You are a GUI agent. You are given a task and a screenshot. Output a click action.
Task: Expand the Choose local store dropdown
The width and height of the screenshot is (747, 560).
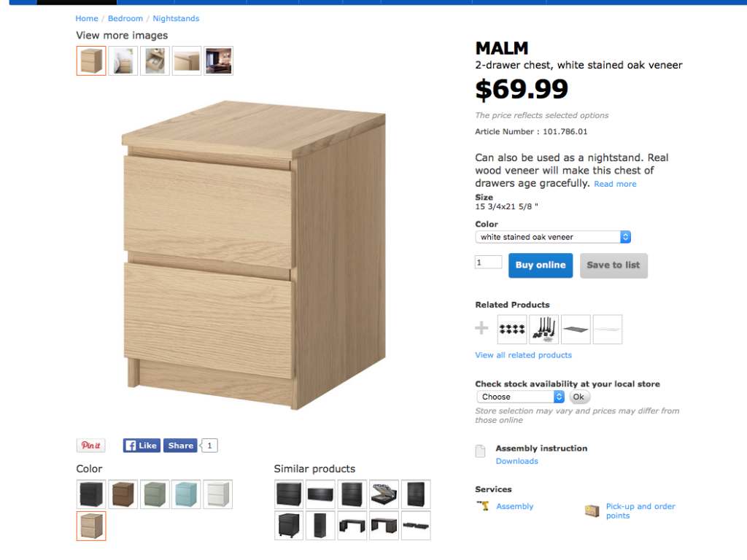click(x=521, y=397)
